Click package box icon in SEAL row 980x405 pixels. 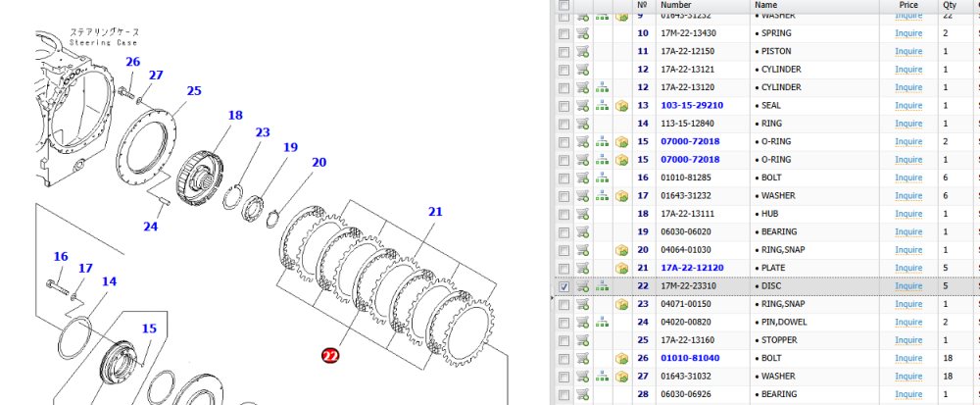[621, 106]
